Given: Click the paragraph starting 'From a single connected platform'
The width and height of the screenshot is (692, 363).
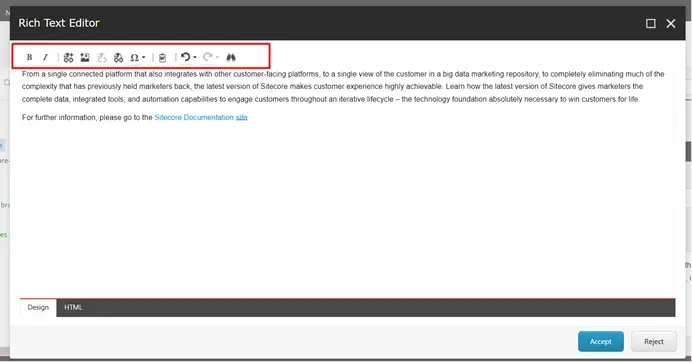Looking at the screenshot, I should pos(343,86).
